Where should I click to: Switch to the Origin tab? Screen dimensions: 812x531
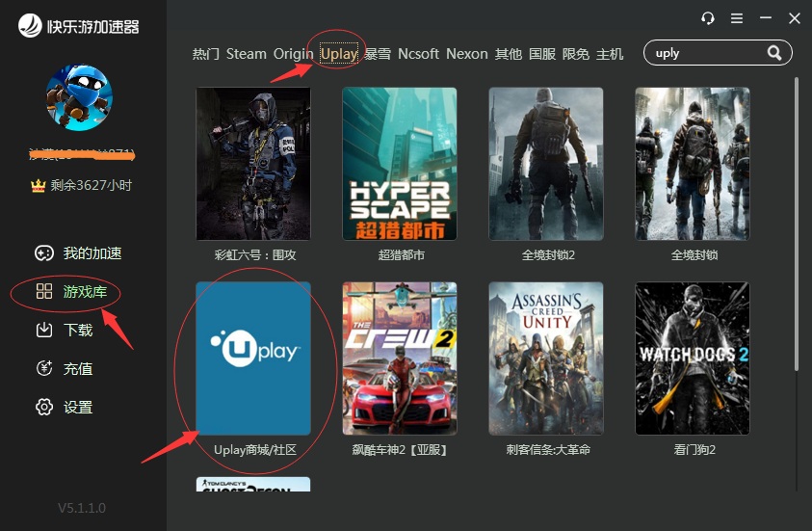pyautogui.click(x=293, y=54)
